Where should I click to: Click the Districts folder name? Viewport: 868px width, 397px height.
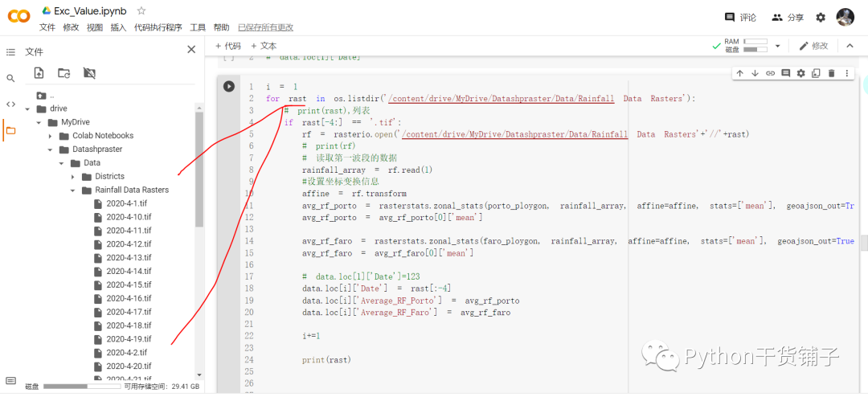(109, 177)
